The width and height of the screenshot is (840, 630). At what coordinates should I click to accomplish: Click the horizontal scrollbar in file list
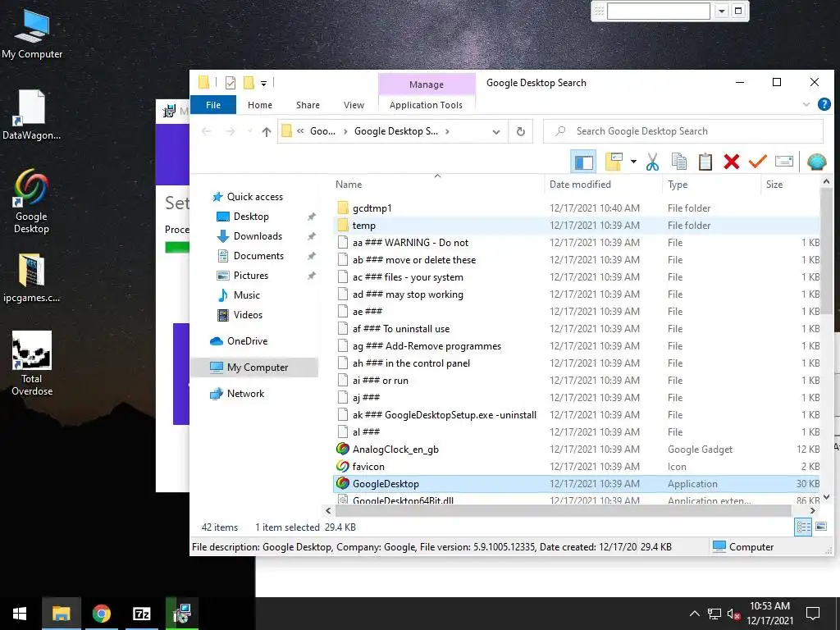tap(563, 511)
